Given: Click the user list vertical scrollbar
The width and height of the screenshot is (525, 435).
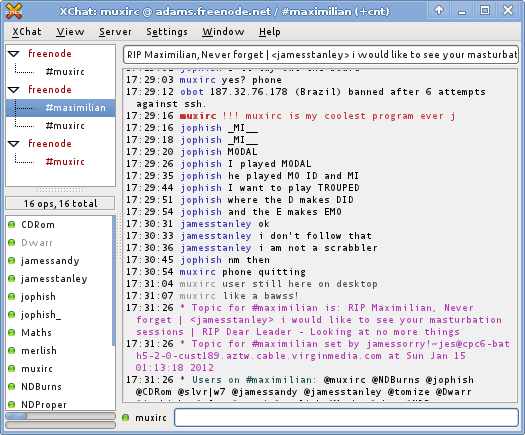Looking at the screenshot, I should click(114, 281).
